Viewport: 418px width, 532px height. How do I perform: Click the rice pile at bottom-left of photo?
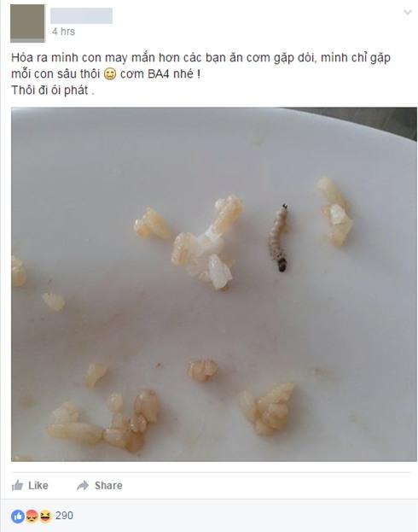click(x=103, y=421)
